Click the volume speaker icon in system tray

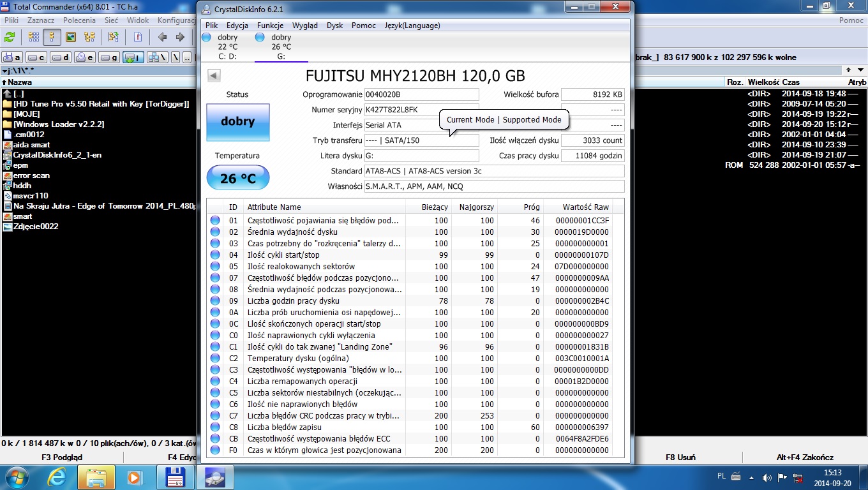[767, 477]
